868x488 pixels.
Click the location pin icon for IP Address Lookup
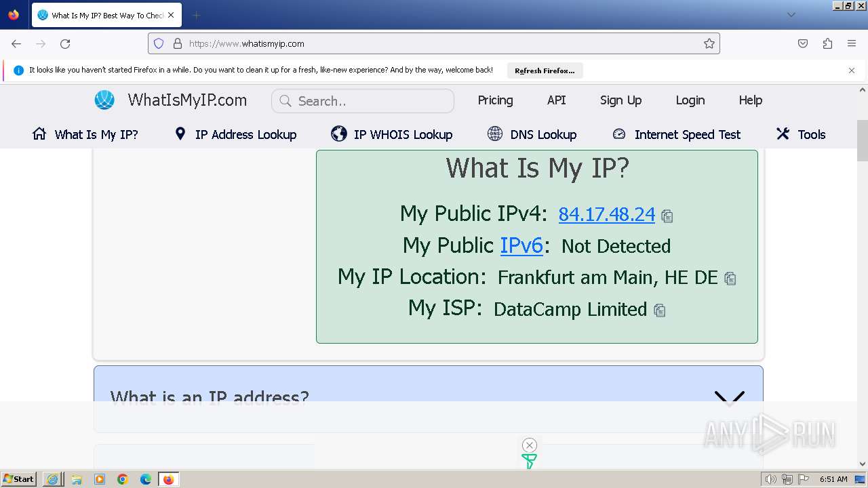click(180, 134)
